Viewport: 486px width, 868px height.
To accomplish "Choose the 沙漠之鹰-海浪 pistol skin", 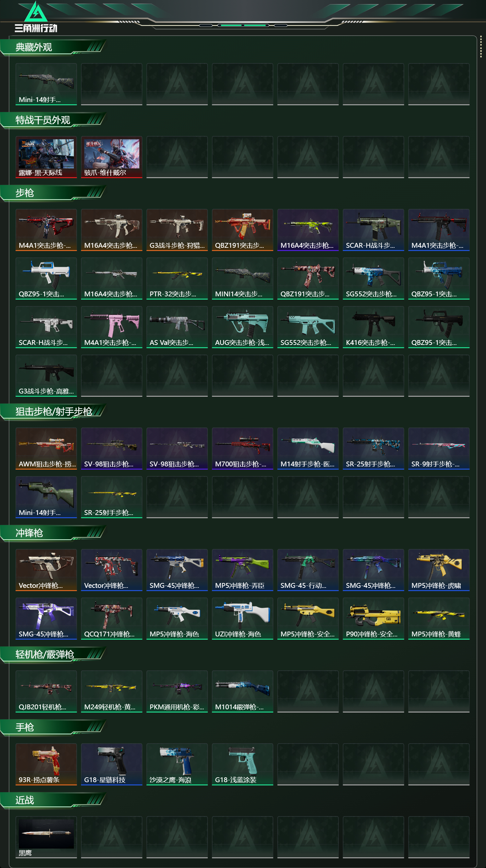I will pos(177,764).
